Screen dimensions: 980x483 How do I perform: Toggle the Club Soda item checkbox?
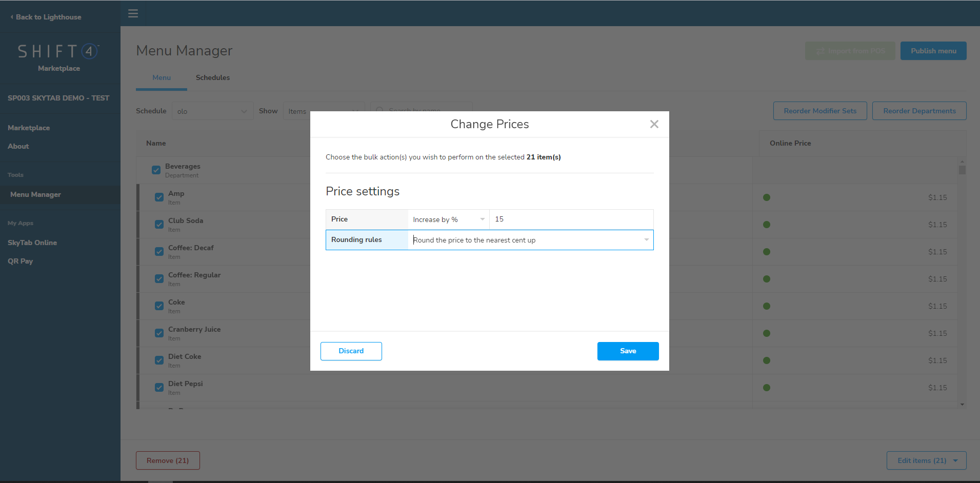pyautogui.click(x=159, y=224)
